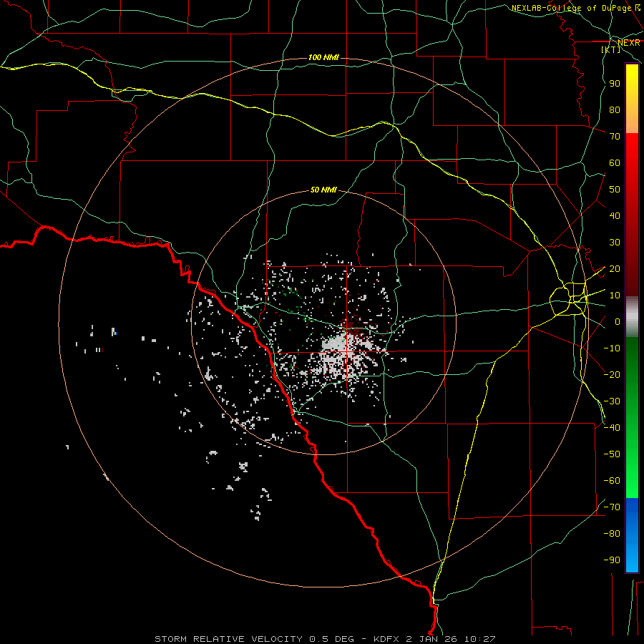
Task: Select the -10 value on velocity scale
Action: click(x=612, y=348)
